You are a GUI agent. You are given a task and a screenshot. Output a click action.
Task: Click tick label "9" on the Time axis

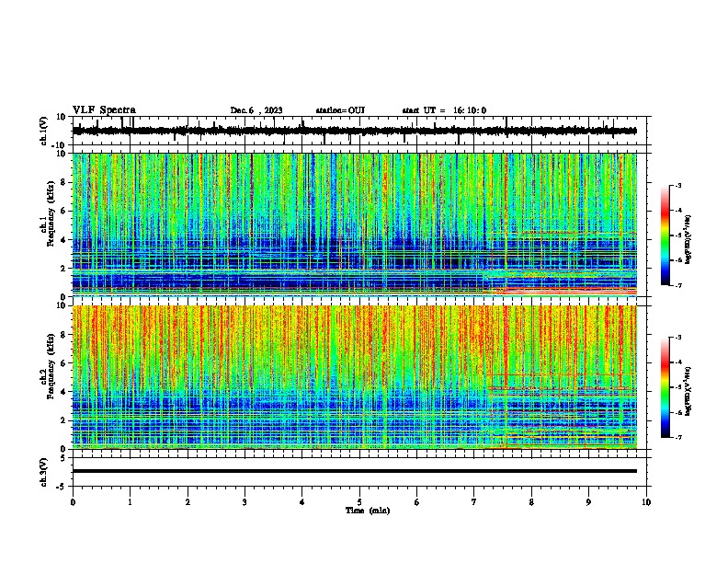click(x=588, y=502)
